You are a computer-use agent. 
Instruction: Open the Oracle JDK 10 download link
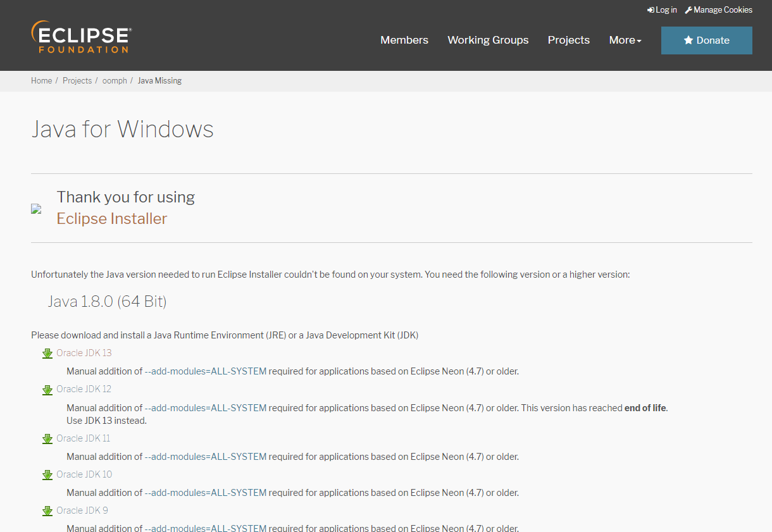click(84, 474)
